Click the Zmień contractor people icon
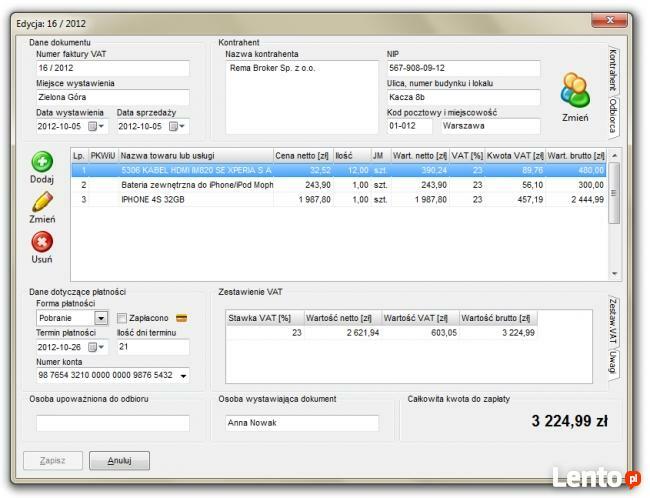650x498 pixels. pos(575,92)
